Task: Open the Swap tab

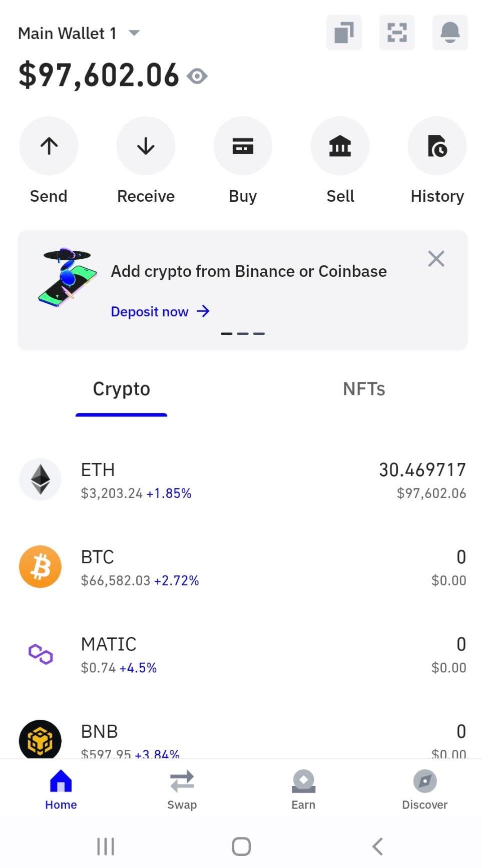Action: 182,789
